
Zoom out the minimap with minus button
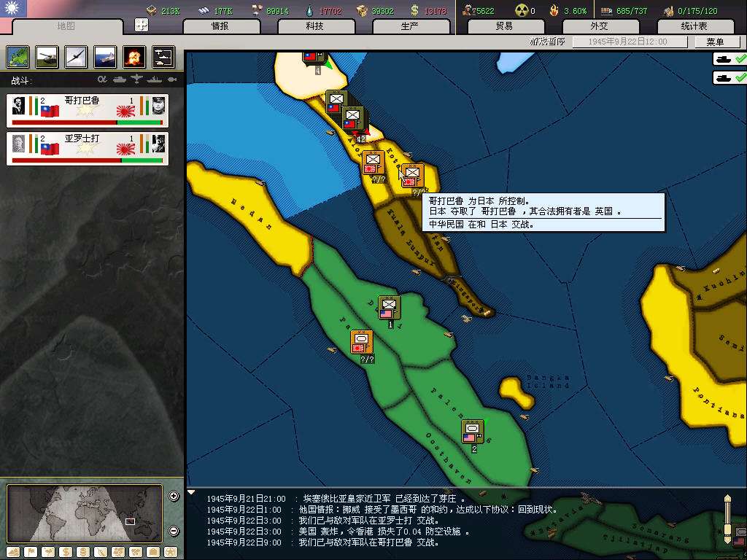pyautogui.click(x=174, y=531)
